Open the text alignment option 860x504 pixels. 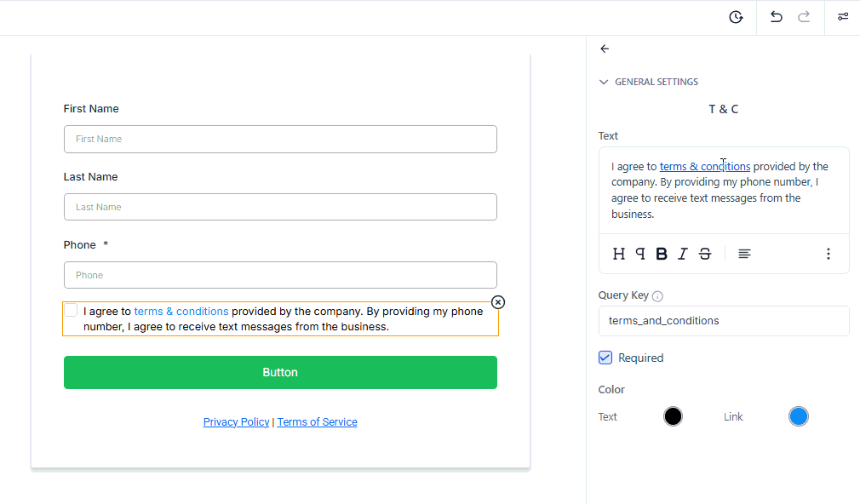pos(744,254)
